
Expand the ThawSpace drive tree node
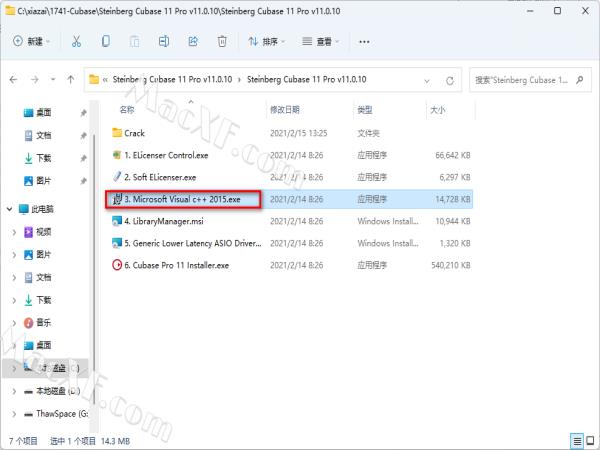coord(14,414)
